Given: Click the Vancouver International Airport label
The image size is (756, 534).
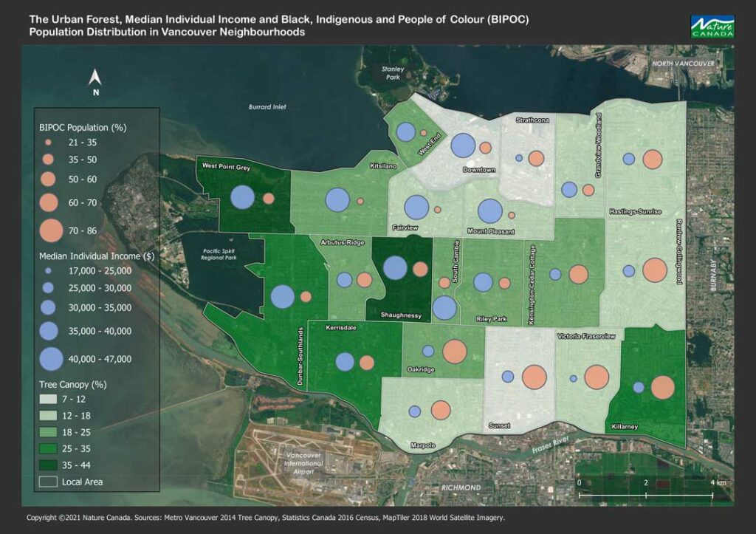Looking at the screenshot, I should pos(303,463).
